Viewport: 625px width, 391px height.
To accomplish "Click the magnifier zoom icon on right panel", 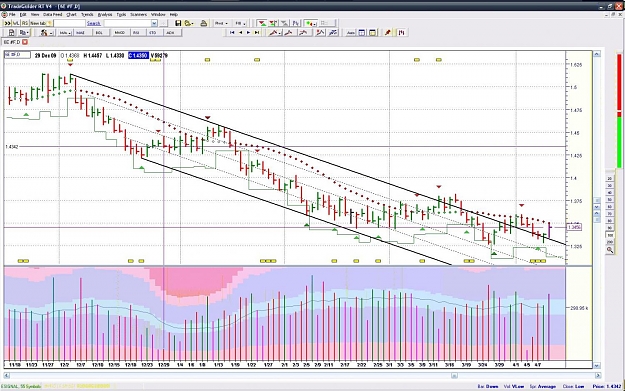I will tap(610, 250).
